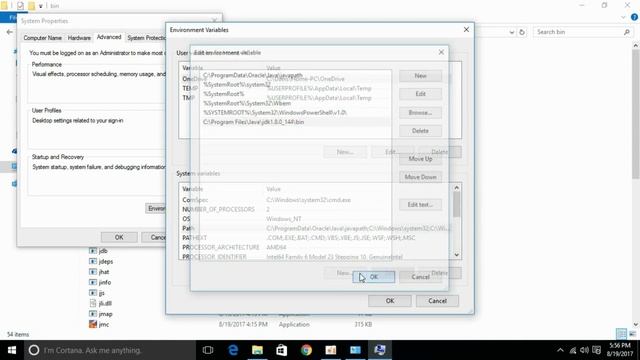The image size is (640, 360).
Task: Click the Edit text... button
Action: 420,204
